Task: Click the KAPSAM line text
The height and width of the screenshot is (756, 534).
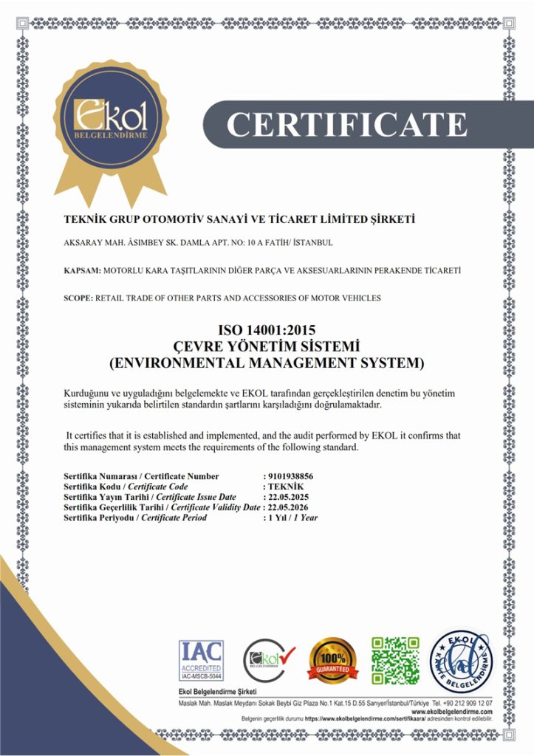Action: 262,270
